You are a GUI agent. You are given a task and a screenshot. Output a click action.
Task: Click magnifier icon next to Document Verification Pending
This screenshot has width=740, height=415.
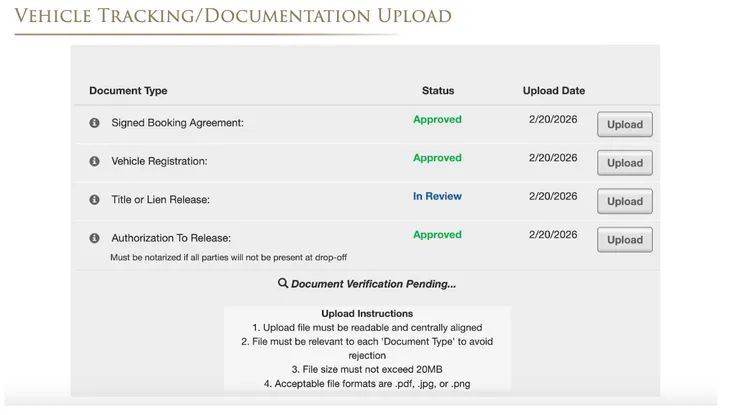283,283
